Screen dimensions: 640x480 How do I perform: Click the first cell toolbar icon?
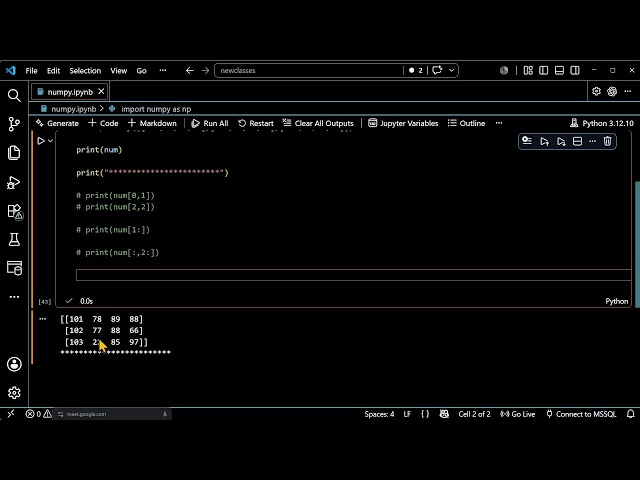527,141
